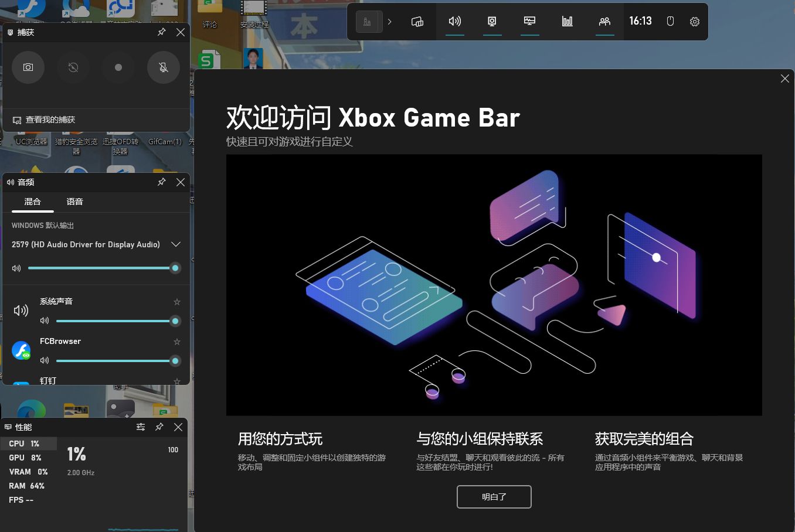
Task: Pin the 音频 audio widget
Action: pyautogui.click(x=162, y=182)
